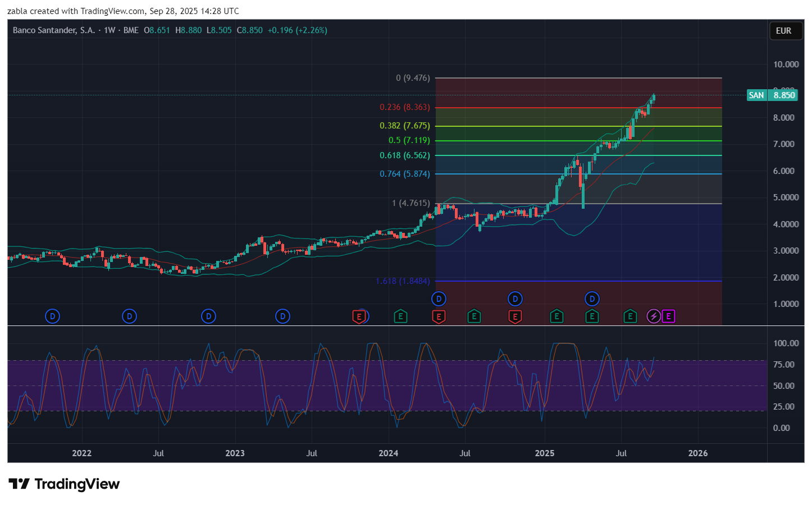
Task: Click the 75.00 stochastic axis label
Action: pyautogui.click(x=783, y=365)
